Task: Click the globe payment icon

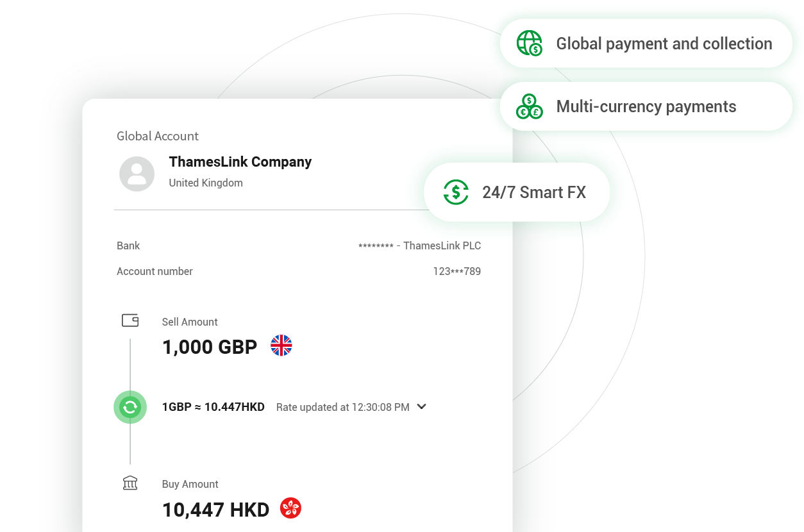Action: pos(530,44)
